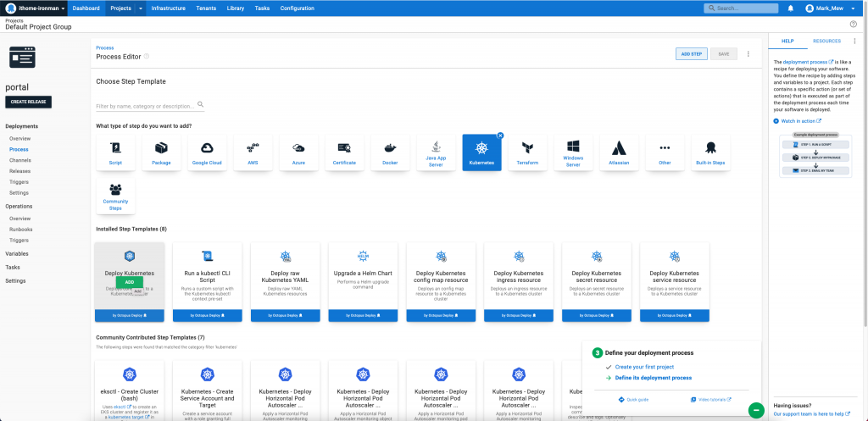The height and width of the screenshot is (421, 868).
Task: Click support team is here to help link
Action: tap(811, 414)
